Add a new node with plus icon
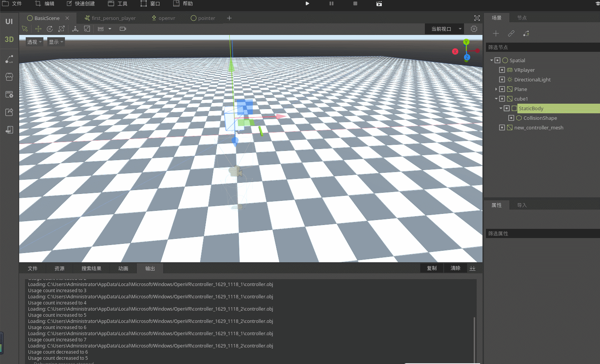Image resolution: width=600 pixels, height=364 pixels. [x=496, y=33]
